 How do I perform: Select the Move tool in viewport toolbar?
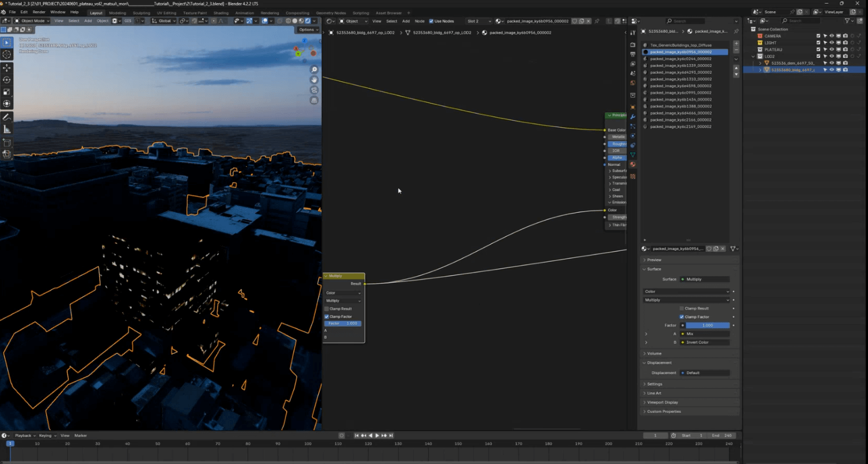(7, 68)
